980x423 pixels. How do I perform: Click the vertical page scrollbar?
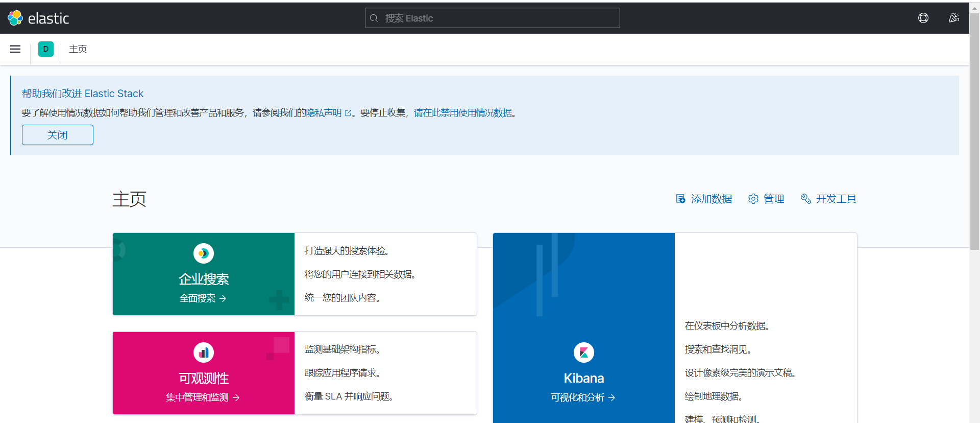974,133
